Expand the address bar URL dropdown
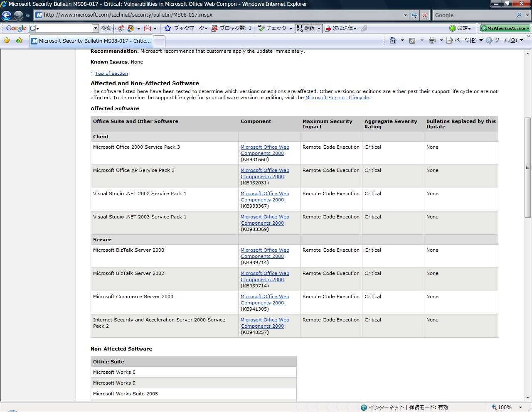Viewport: 532px width, 412px height. tap(406, 15)
